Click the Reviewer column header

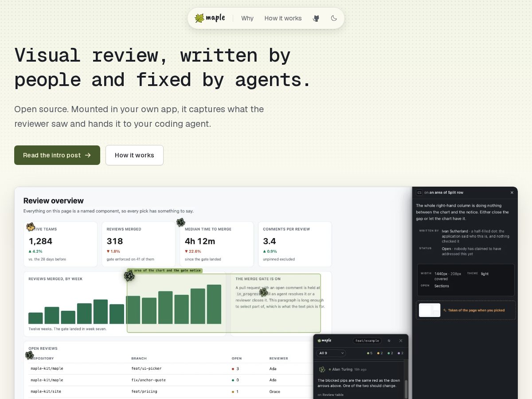(278, 358)
